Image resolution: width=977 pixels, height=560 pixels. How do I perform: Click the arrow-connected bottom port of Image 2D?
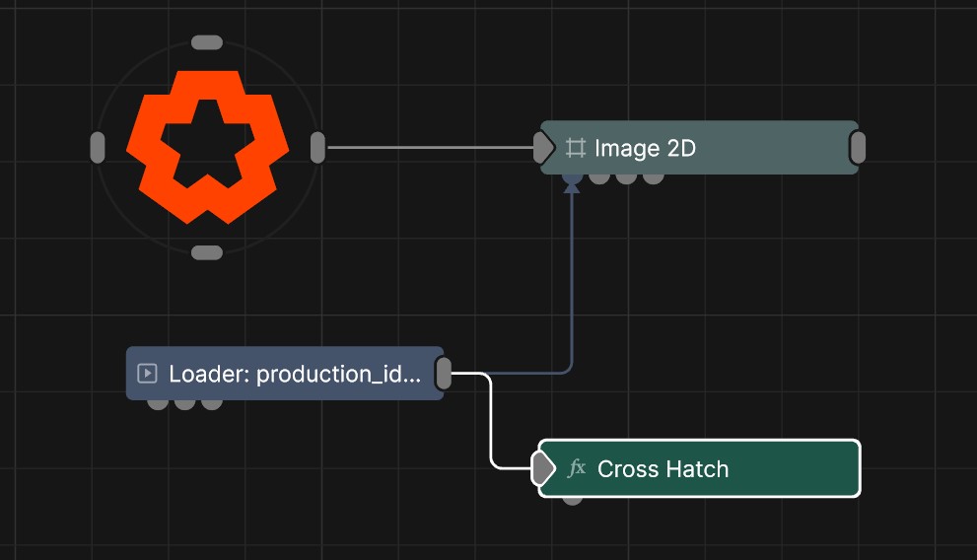click(x=572, y=178)
